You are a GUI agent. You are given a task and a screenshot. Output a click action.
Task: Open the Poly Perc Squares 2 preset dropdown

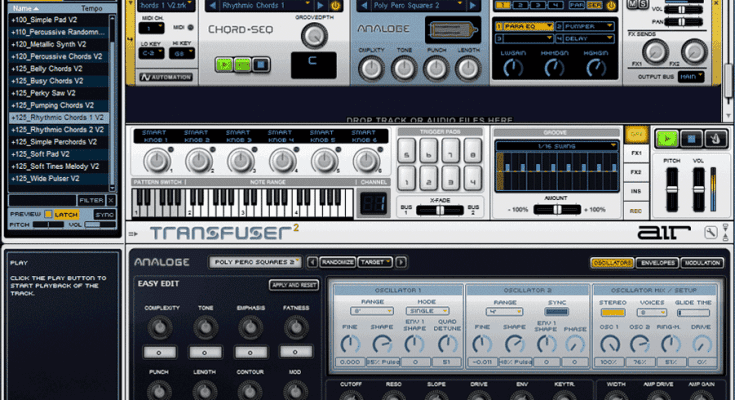click(254, 262)
